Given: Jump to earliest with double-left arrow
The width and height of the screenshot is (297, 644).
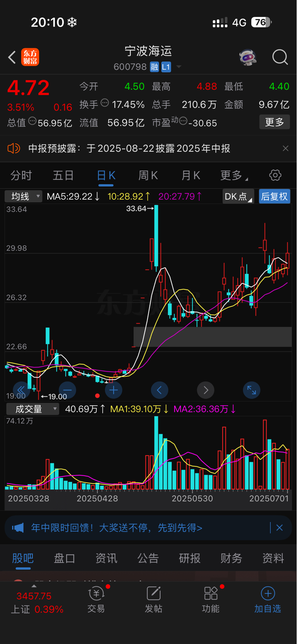Looking at the screenshot, I should (x=21, y=390).
